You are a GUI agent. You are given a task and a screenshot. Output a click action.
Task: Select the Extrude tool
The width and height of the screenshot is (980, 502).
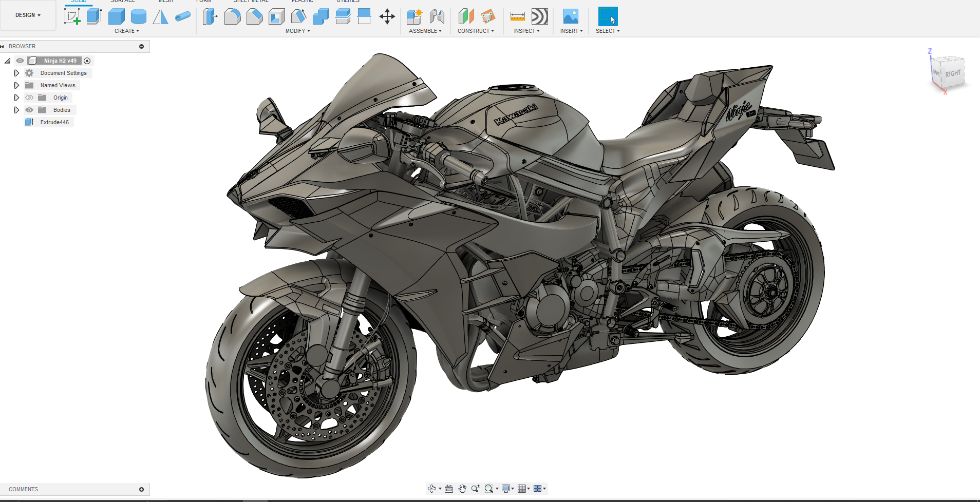(95, 16)
